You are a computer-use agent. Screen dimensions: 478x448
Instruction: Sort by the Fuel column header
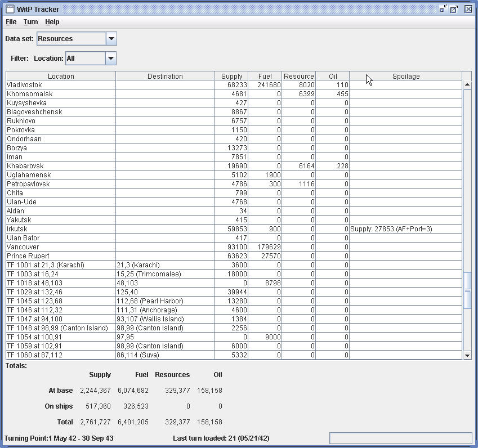coord(265,76)
